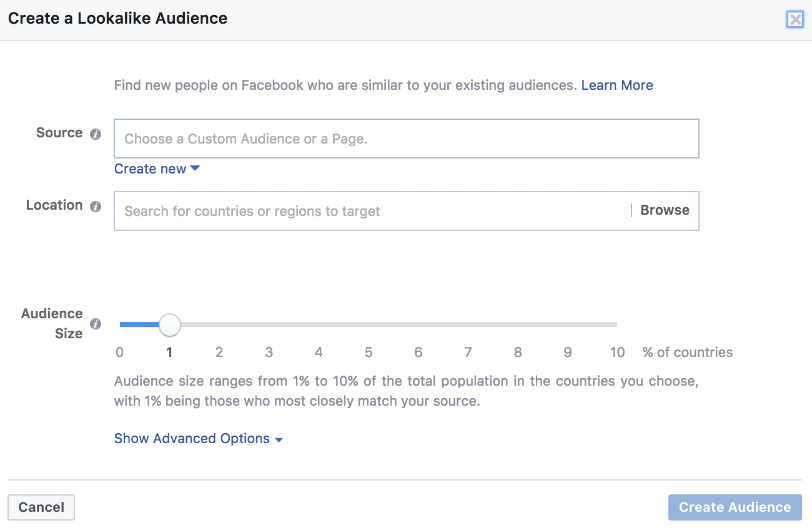
Task: Click the Location search field
Action: 372,211
